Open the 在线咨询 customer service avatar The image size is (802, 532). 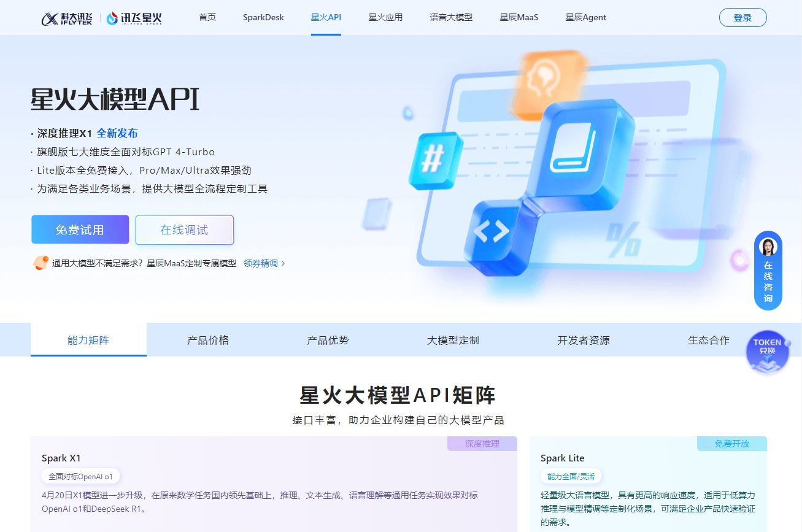tap(768, 246)
